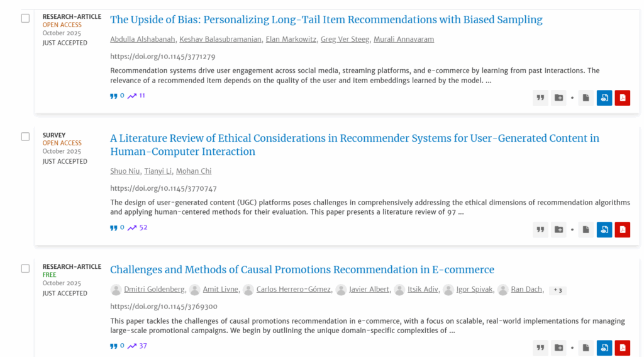Add Causal Promotions paper to binder folder
This screenshot has width=644, height=357.
point(558,348)
